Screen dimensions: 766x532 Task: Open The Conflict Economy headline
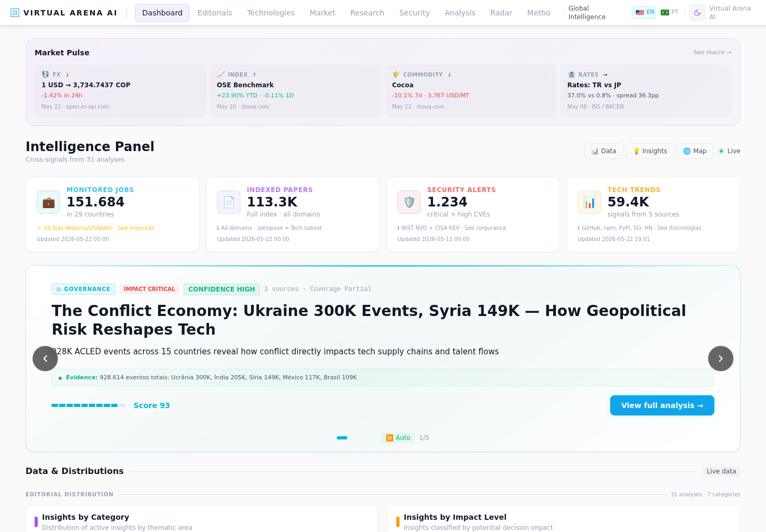click(369, 320)
